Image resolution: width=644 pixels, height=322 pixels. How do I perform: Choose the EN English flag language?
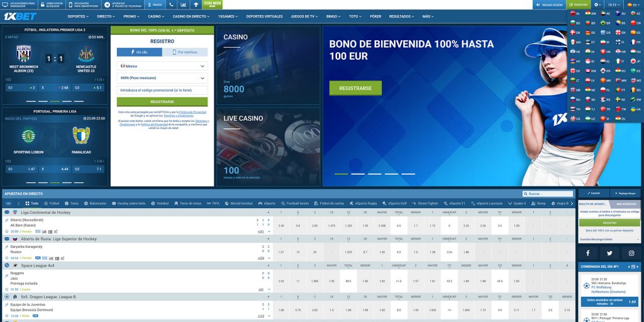click(621, 33)
